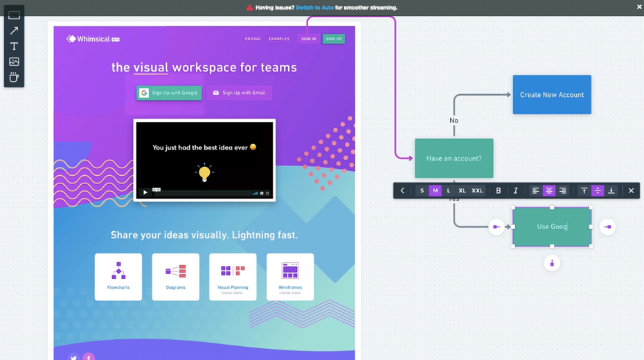
Task: Align text center
Action: coord(548,190)
